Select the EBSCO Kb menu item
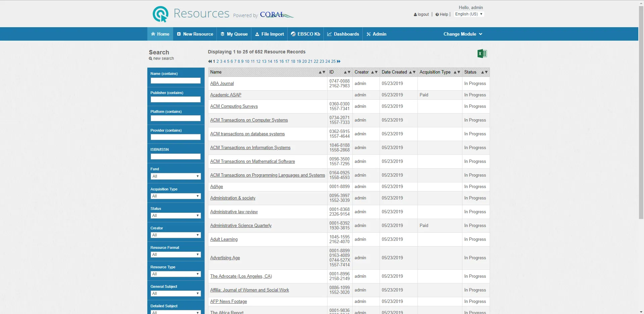This screenshot has width=644, height=314. tap(305, 34)
